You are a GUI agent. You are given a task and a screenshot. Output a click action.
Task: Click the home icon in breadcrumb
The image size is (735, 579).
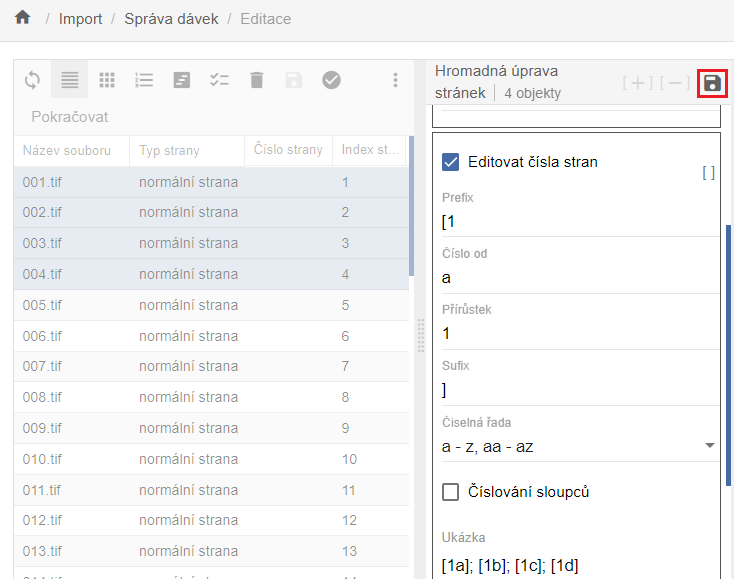tap(22, 19)
